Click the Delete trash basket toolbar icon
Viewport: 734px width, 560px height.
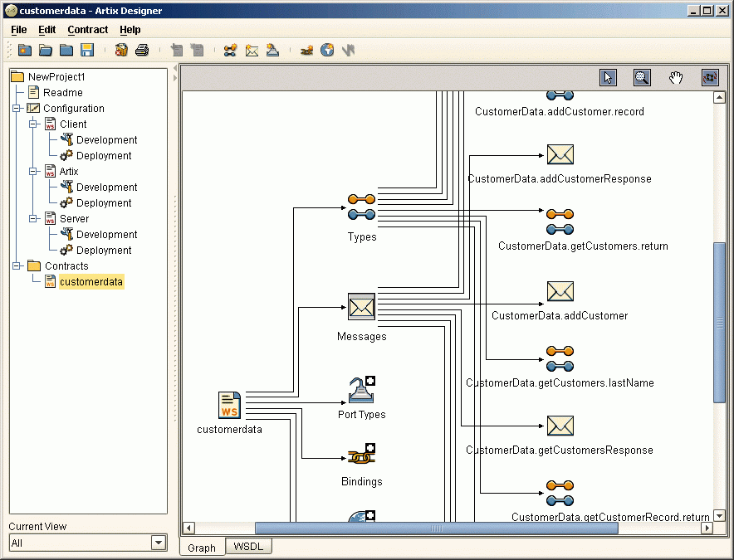pos(121,50)
